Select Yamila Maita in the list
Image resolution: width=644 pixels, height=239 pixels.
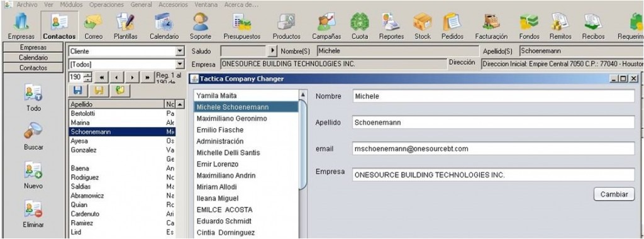247,96
